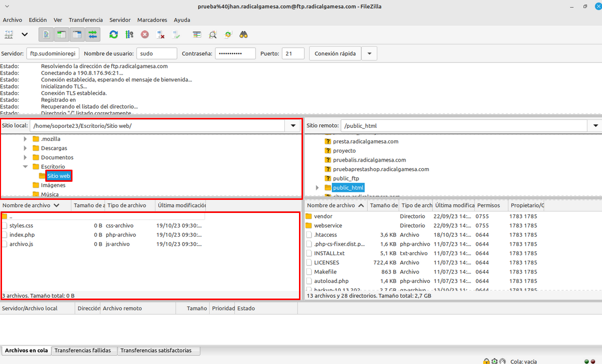Screen dimensions: 602x364
Task: Sort remote files by Permisos column
Action: 491,205
